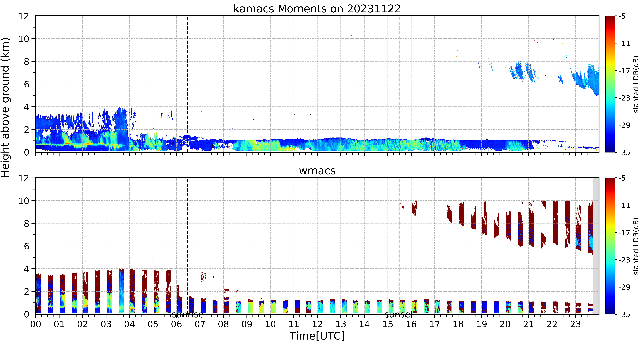644x346 pixels.
Task: Click the "03" time tick label
Action: [106, 324]
